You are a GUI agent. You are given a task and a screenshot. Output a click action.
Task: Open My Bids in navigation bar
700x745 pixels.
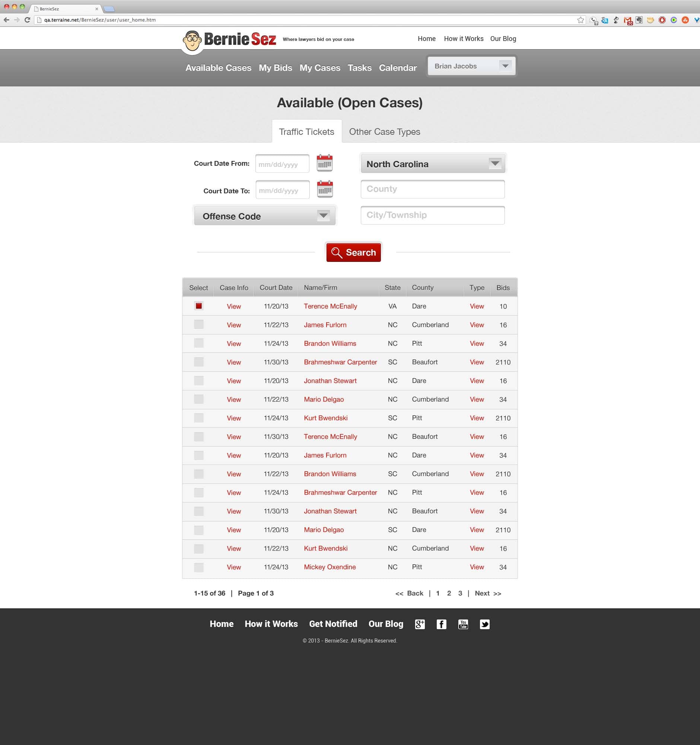pos(275,68)
